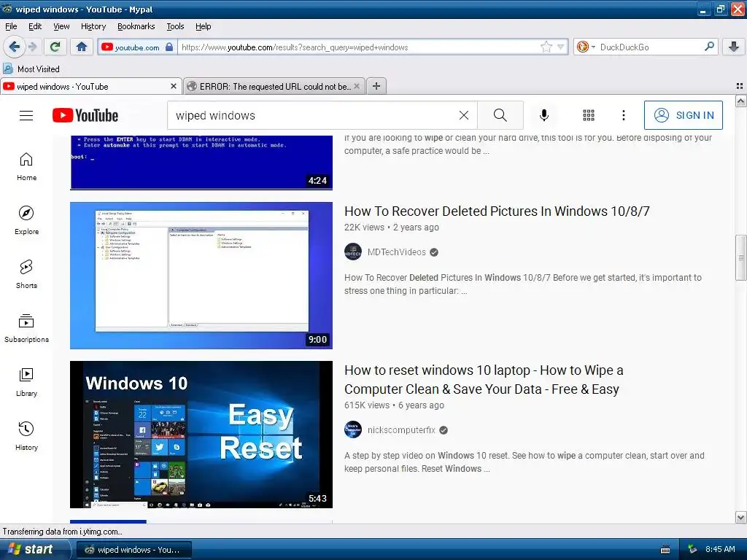Submit the YouTube search magnifier button
The image size is (747, 560).
[500, 115]
